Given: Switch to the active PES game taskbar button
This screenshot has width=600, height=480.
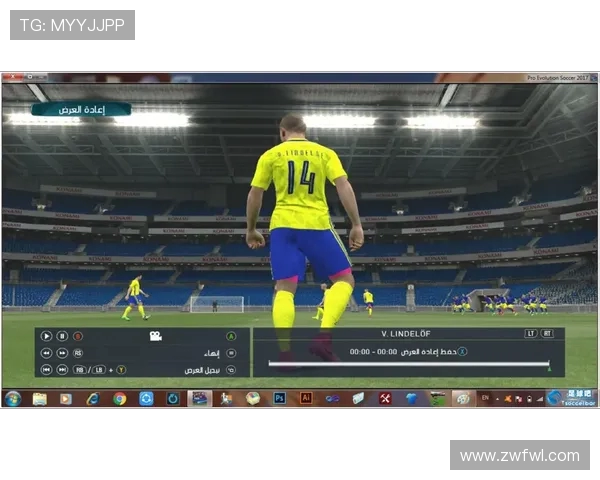Looking at the screenshot, I should pyautogui.click(x=199, y=398).
